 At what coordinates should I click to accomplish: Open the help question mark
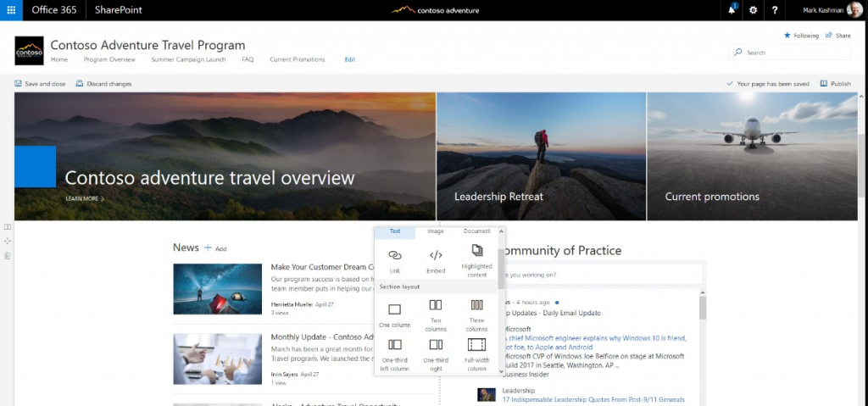click(775, 10)
